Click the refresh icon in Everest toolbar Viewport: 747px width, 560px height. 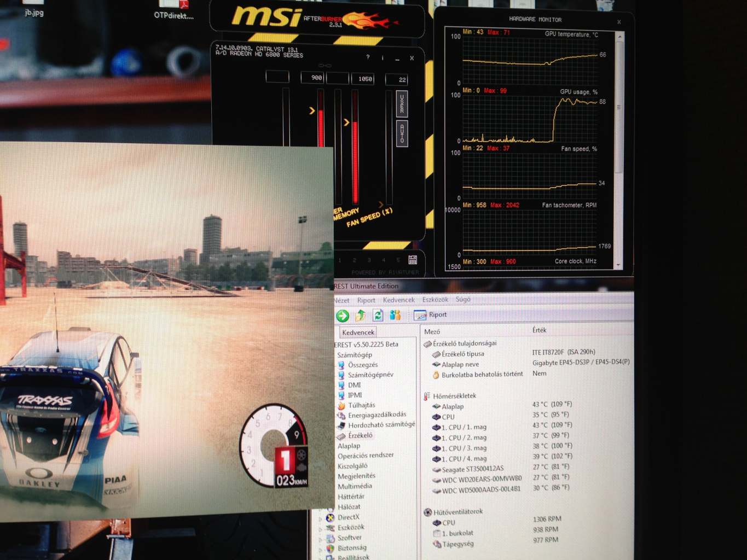(378, 315)
